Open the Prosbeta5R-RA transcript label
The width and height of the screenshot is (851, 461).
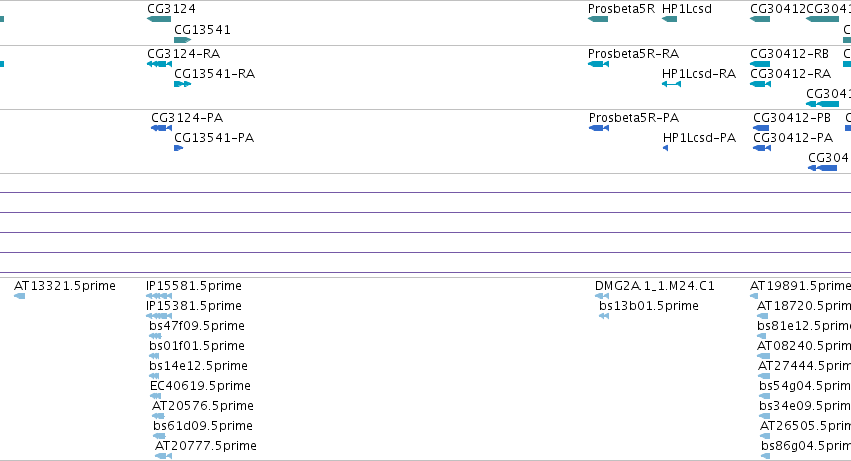click(633, 54)
